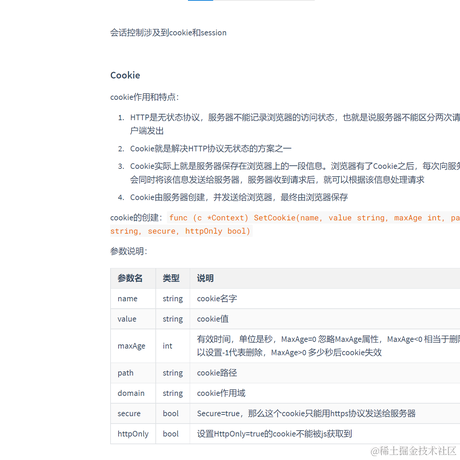Click the 'cookie作用和特点:' line
This screenshot has height=460, width=460.
click(144, 97)
